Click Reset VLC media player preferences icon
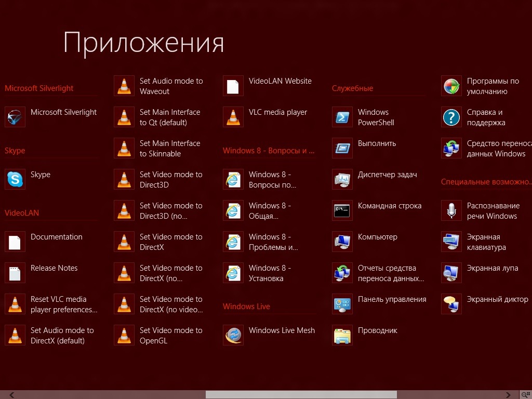The width and height of the screenshot is (532, 399). [x=15, y=304]
